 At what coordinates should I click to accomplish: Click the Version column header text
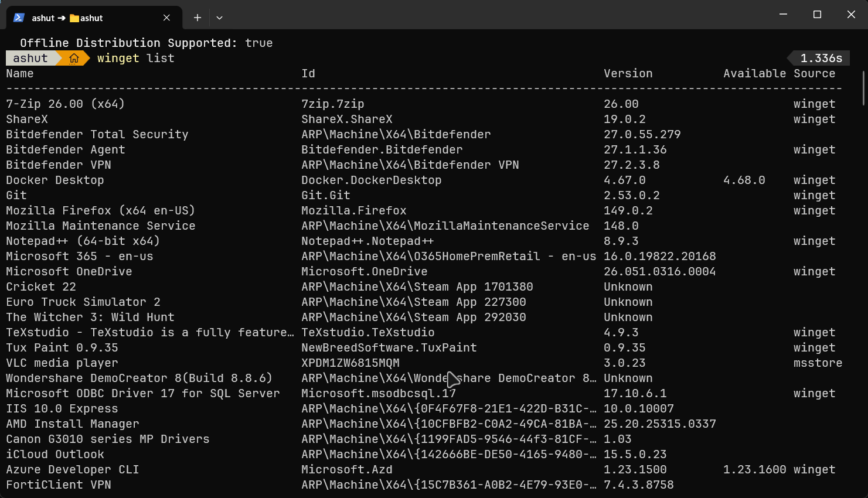tap(628, 73)
